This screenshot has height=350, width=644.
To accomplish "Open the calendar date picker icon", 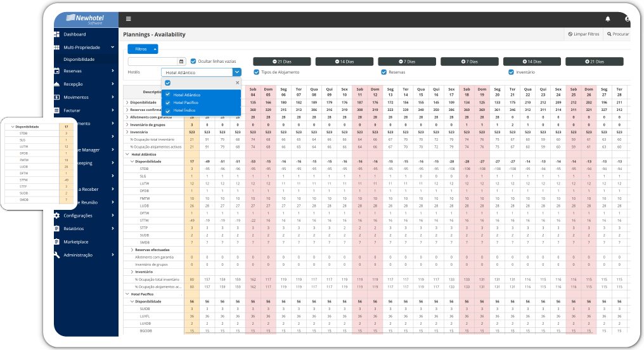I will click(181, 62).
